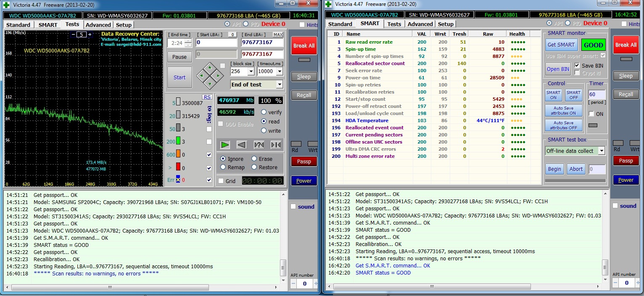
Task: Click the left arrow on the diamond navigation pad
Action: pos(201,76)
